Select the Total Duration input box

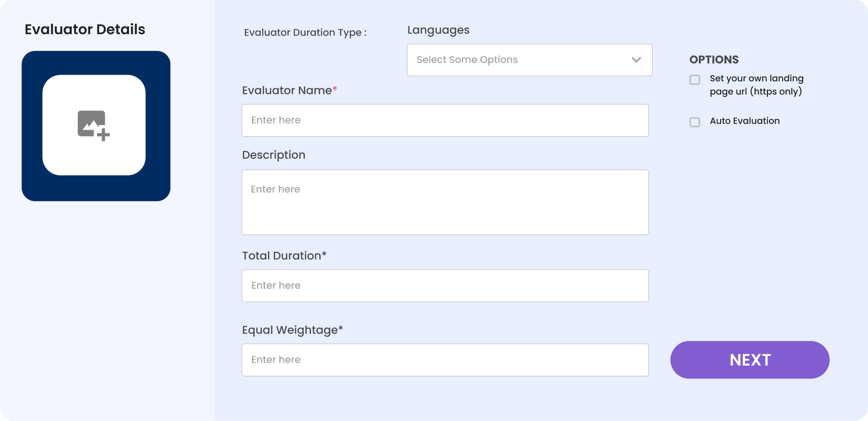[445, 286]
